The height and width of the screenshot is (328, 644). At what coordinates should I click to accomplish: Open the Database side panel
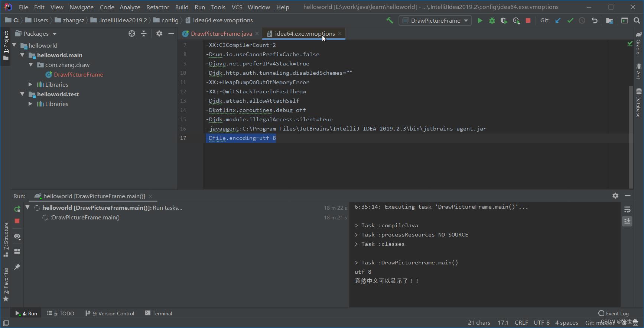coord(639,103)
